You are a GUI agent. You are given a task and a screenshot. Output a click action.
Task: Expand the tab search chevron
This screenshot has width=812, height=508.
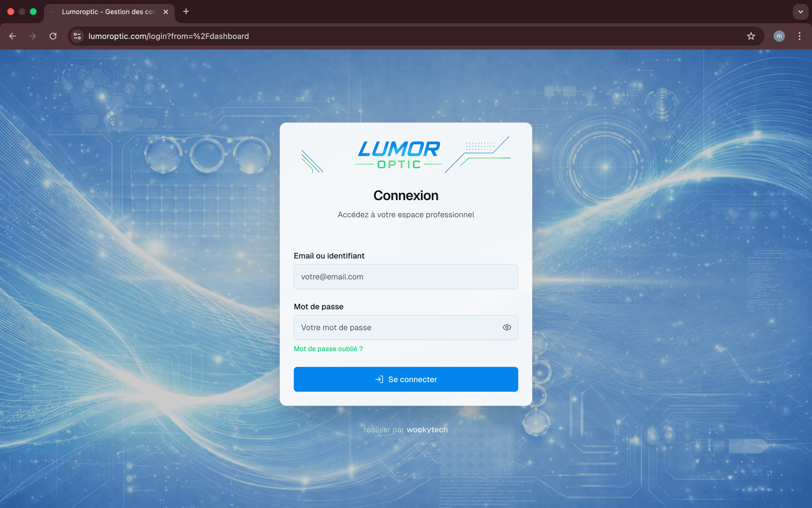pos(801,12)
